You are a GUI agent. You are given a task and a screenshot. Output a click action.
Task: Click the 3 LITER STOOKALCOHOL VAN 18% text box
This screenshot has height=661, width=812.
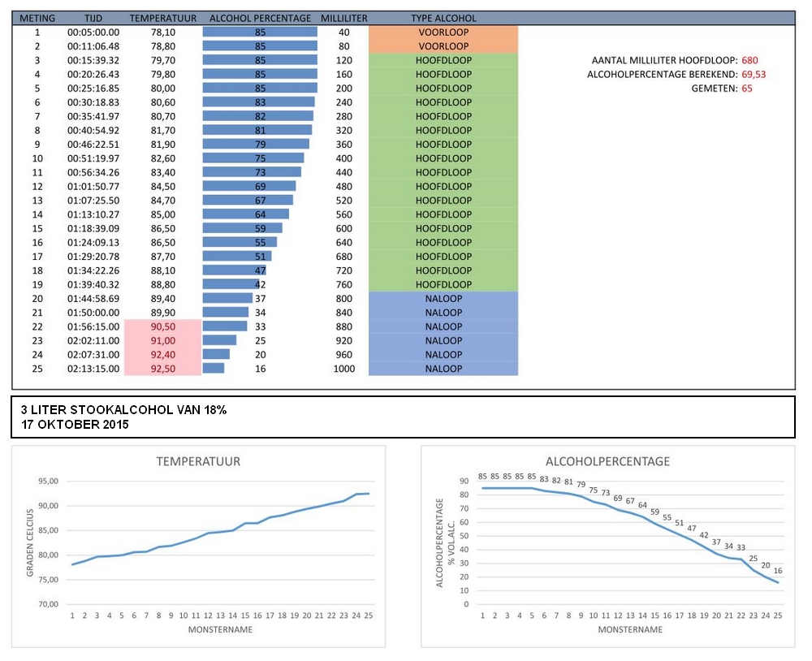403,417
